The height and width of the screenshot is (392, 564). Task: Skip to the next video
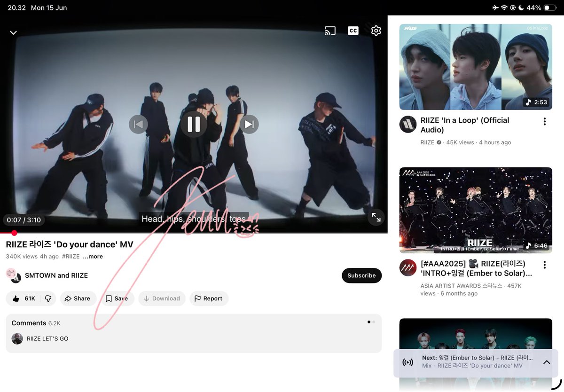coord(249,124)
